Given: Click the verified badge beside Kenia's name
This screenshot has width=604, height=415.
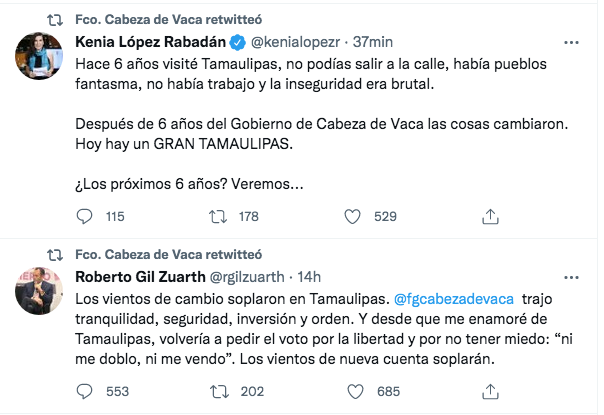Looking at the screenshot, I should pos(237,43).
